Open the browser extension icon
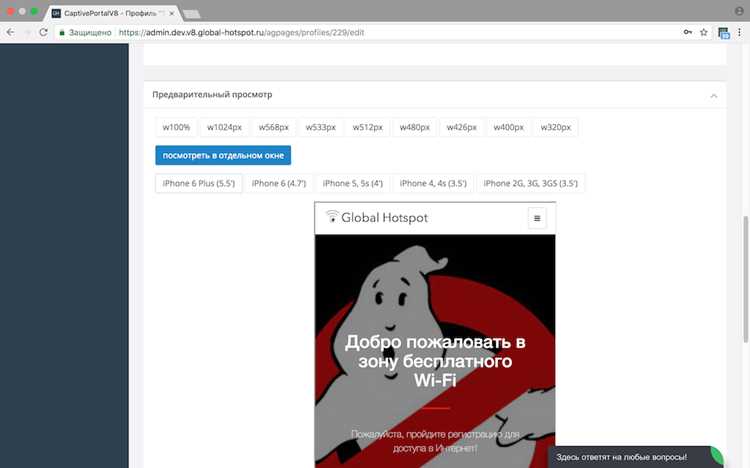The image size is (750, 468). click(724, 33)
